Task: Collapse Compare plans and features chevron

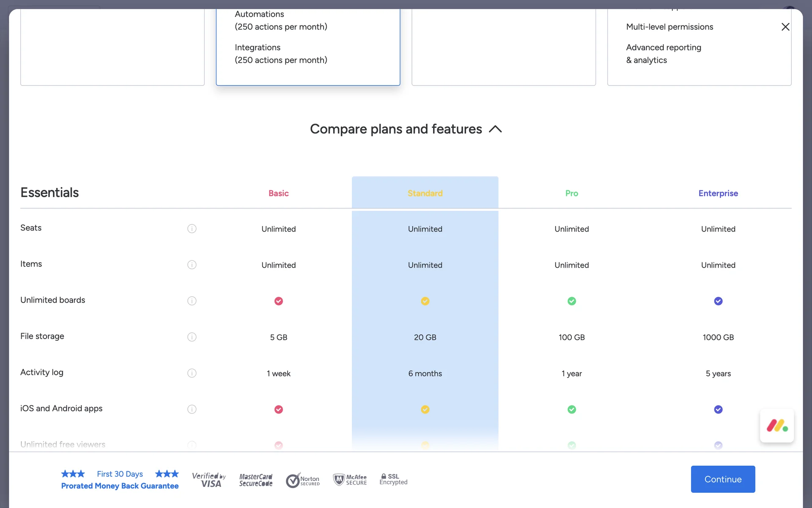Action: 495,129
